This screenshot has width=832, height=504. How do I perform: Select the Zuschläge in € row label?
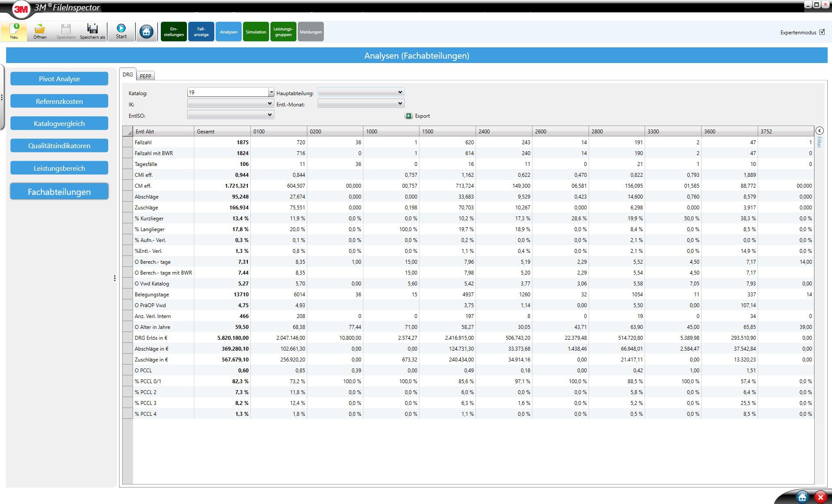coord(151,359)
